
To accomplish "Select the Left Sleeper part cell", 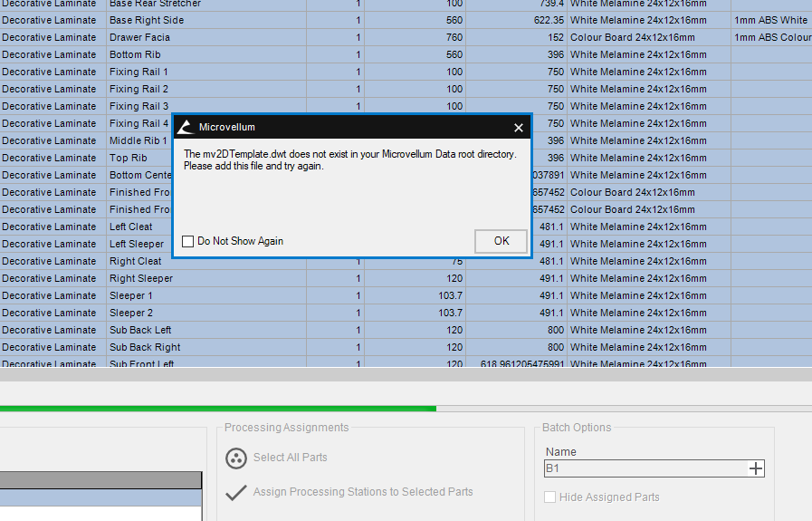I will [x=139, y=244].
